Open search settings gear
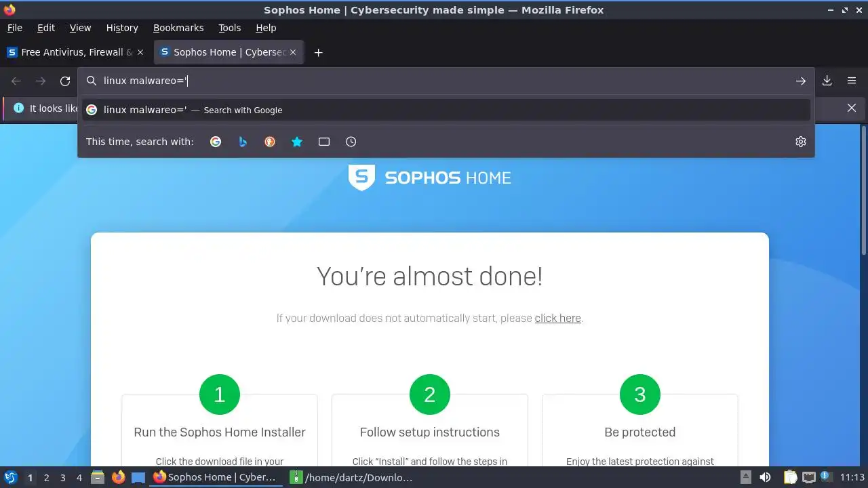The image size is (868, 488). point(801,142)
